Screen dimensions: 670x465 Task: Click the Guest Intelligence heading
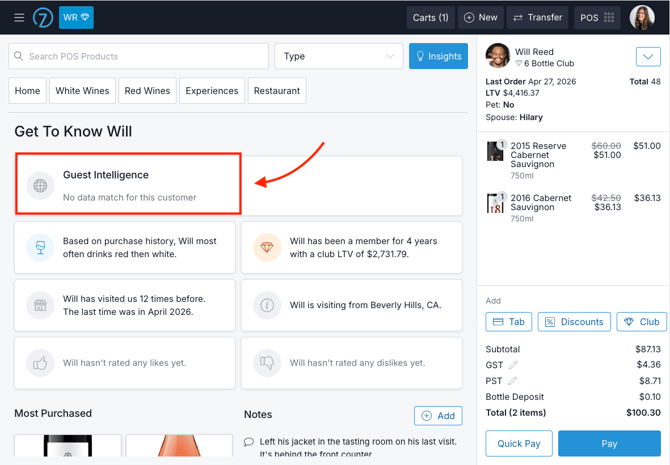click(x=106, y=175)
